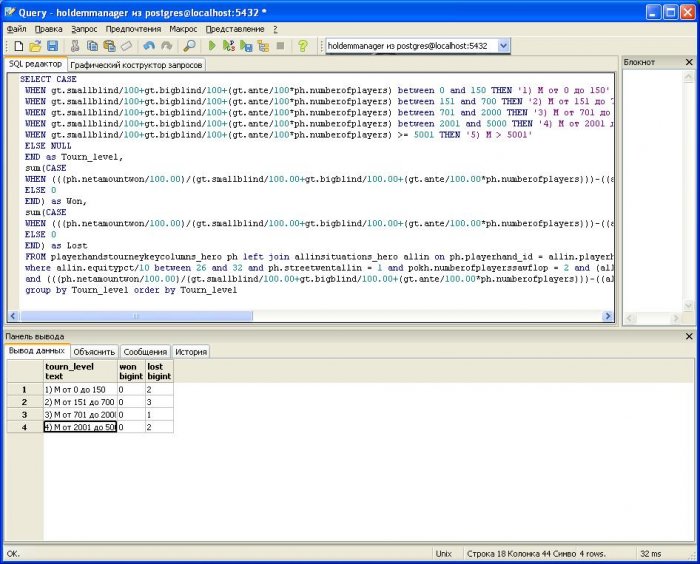Click the tourn_level column header
Image resolution: width=700 pixels, height=564 pixels.
tap(71, 372)
